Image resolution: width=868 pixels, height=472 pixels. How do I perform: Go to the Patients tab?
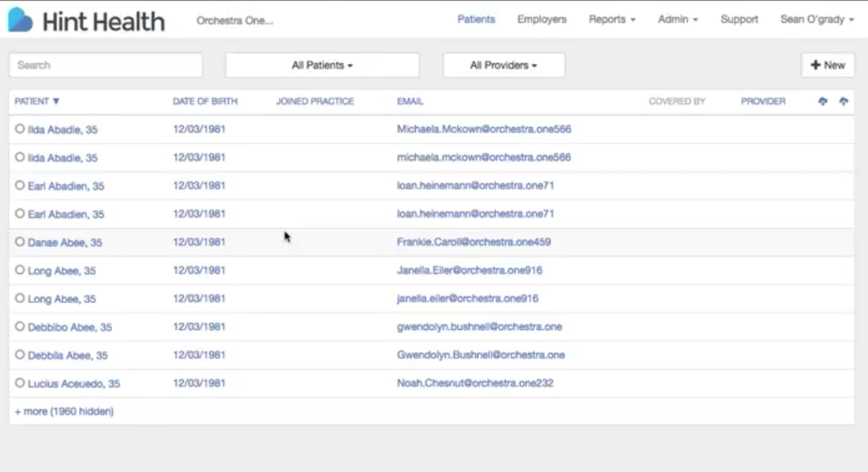point(476,20)
